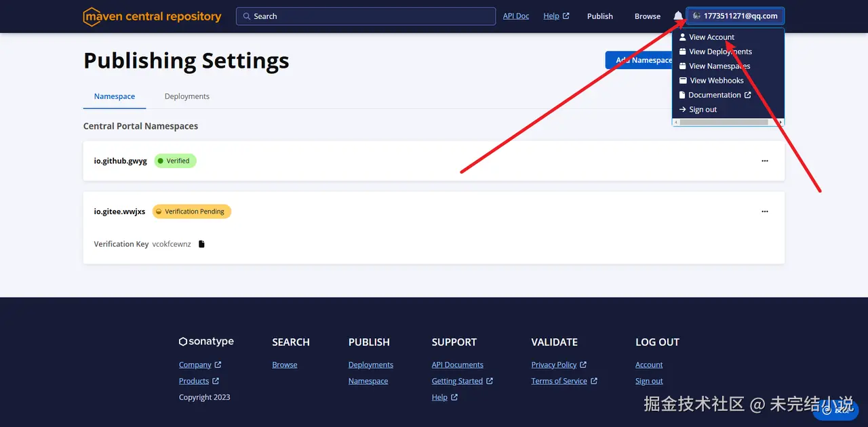The image size is (868, 427).
Task: Open the Terms of Service footer link
Action: tap(559, 381)
